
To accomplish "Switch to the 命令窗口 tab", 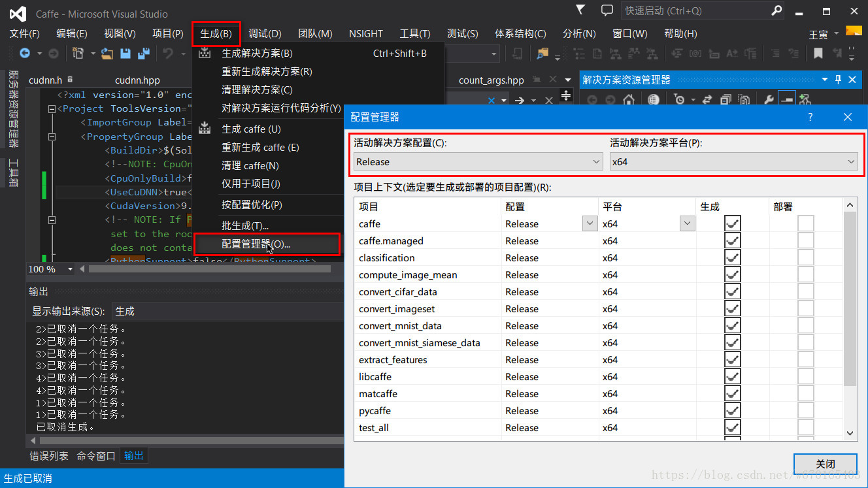I will [x=96, y=456].
